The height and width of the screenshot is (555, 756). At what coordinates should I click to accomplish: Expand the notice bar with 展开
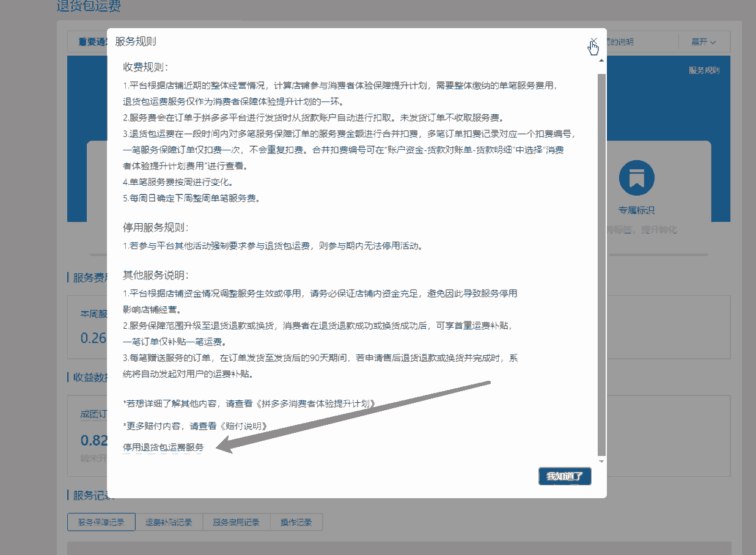(x=703, y=42)
